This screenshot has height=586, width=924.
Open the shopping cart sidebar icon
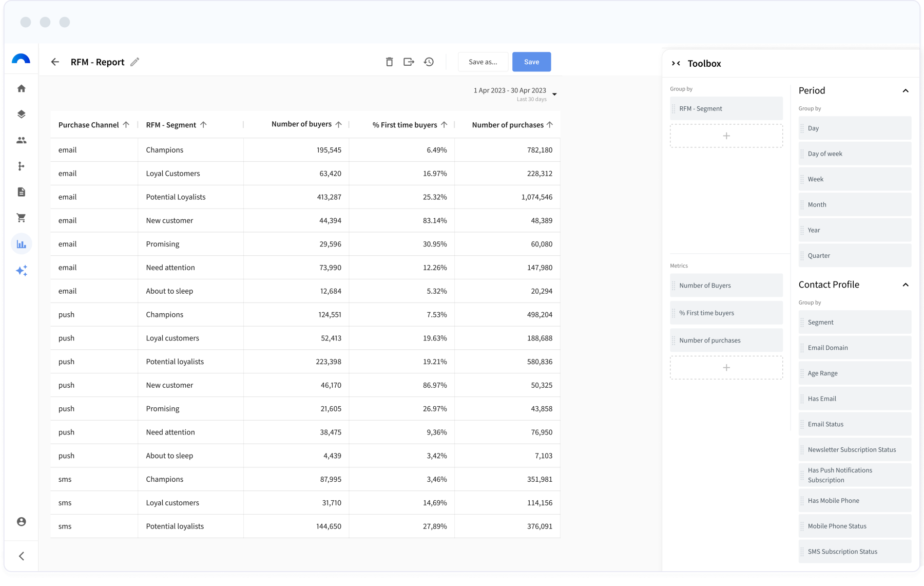tap(22, 218)
